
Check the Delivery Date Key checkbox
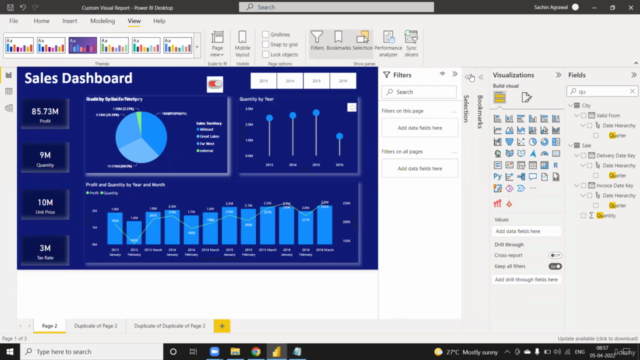click(x=583, y=156)
